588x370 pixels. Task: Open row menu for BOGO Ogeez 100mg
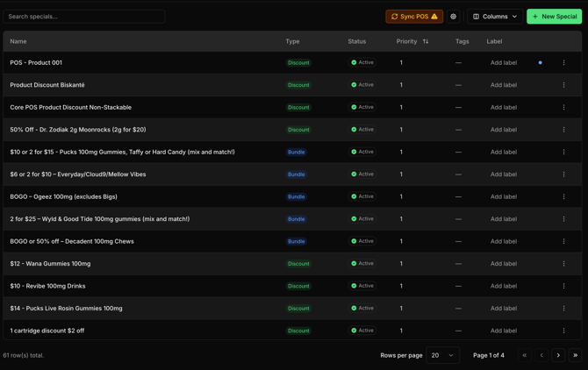tap(563, 196)
